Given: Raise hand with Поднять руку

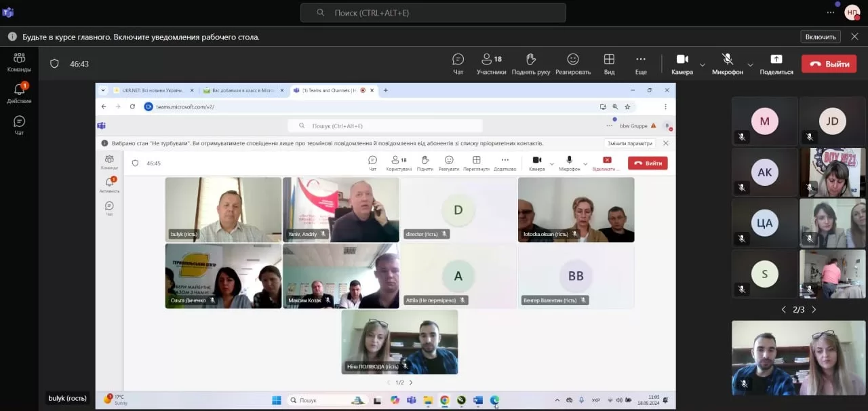Looking at the screenshot, I should (x=530, y=64).
